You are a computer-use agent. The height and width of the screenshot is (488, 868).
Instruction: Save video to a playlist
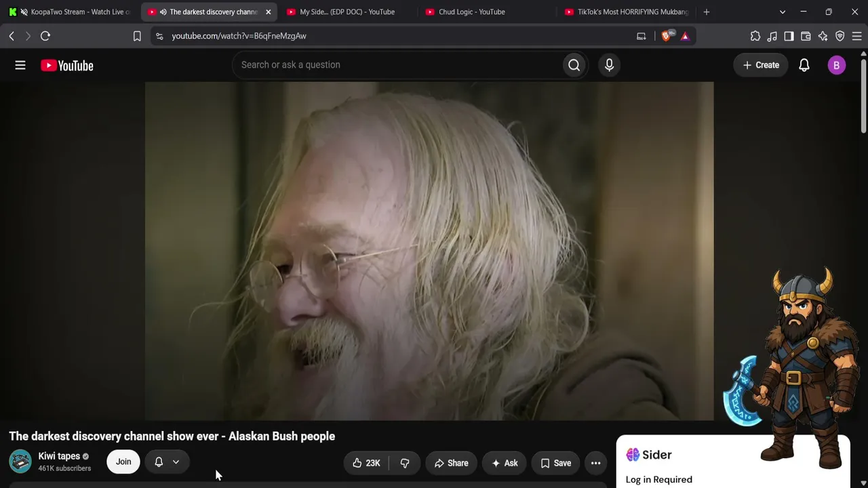click(x=555, y=463)
